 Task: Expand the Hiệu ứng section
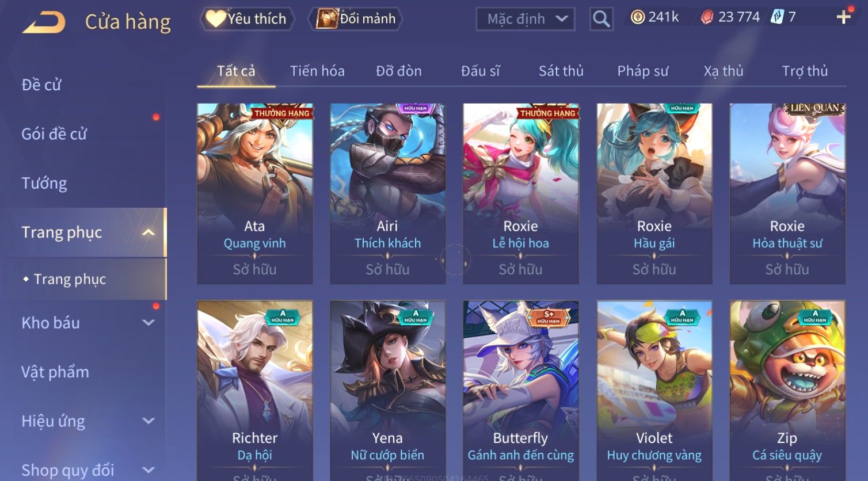[149, 421]
